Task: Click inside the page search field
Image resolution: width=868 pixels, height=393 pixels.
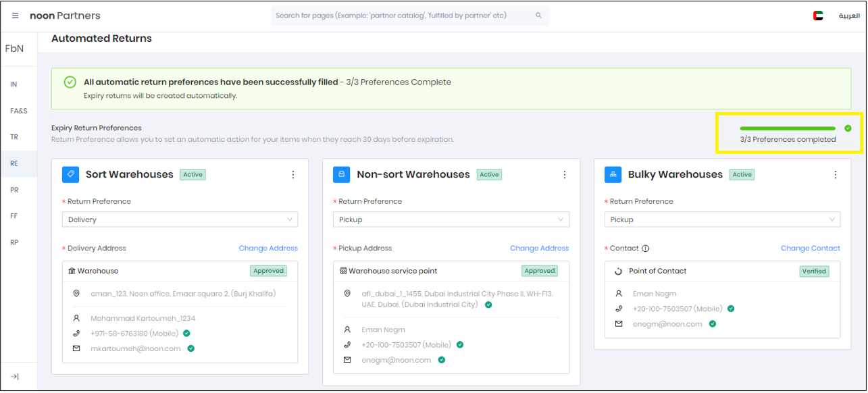Action: click(x=410, y=16)
